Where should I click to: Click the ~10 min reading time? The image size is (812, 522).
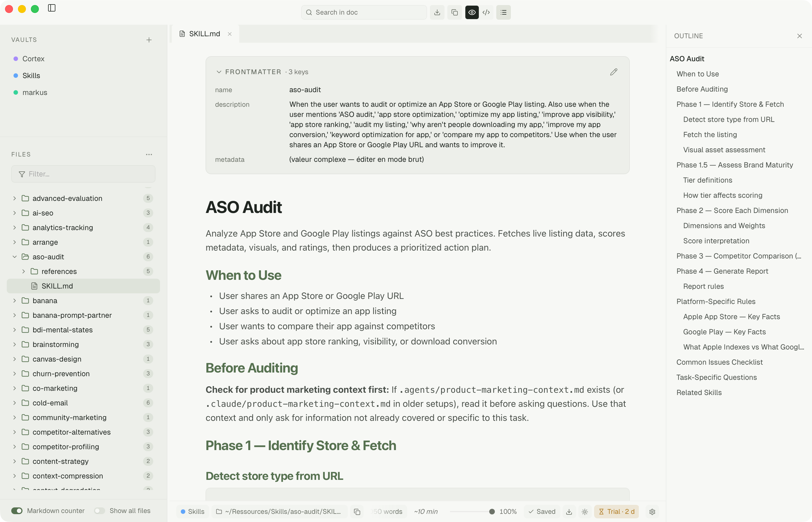coord(426,512)
